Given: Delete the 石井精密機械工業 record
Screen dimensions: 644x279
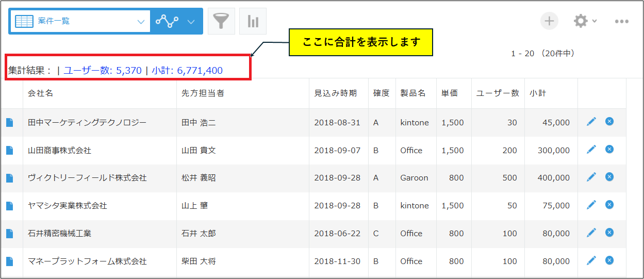Looking at the screenshot, I should (x=609, y=233).
